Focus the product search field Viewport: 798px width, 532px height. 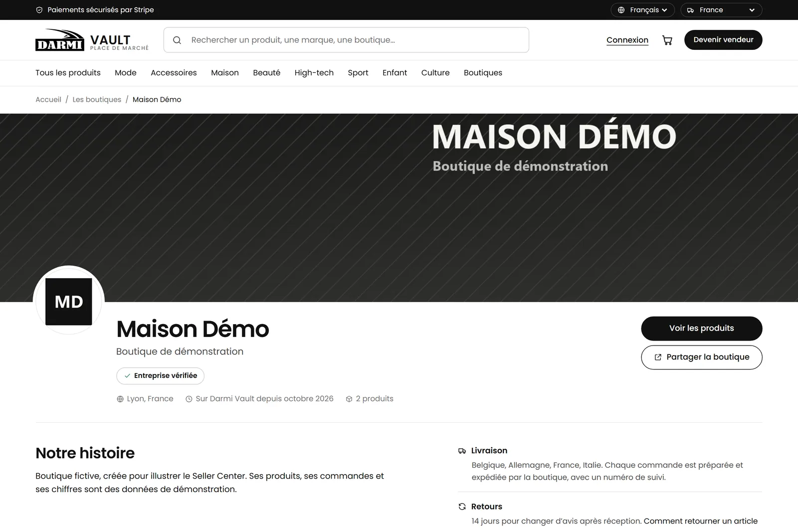coord(346,40)
